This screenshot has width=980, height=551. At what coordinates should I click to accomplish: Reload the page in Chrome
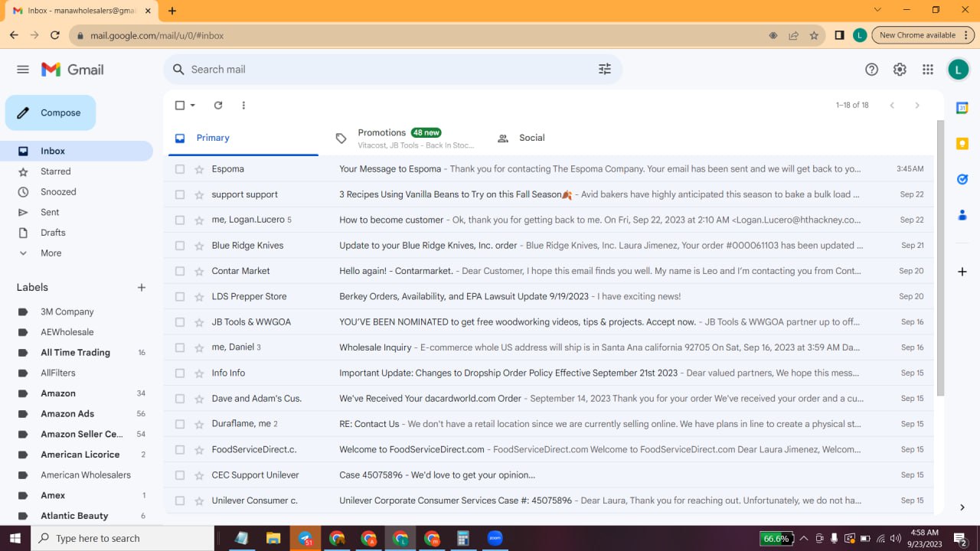[55, 35]
